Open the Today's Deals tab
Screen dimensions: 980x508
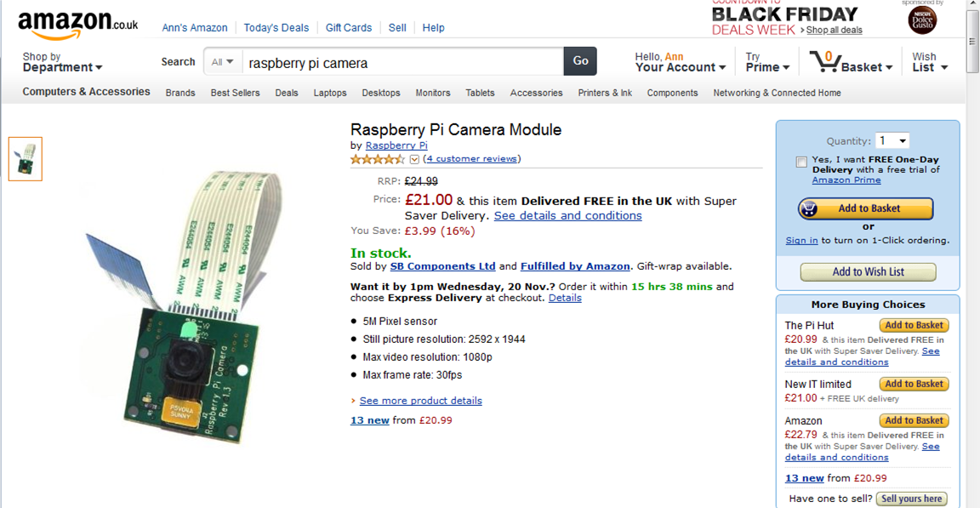point(276,27)
